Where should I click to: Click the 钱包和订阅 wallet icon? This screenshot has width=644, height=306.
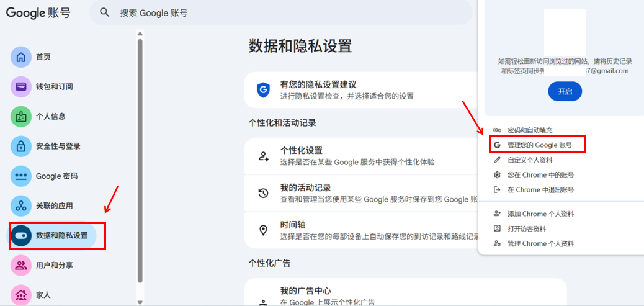(x=21, y=87)
